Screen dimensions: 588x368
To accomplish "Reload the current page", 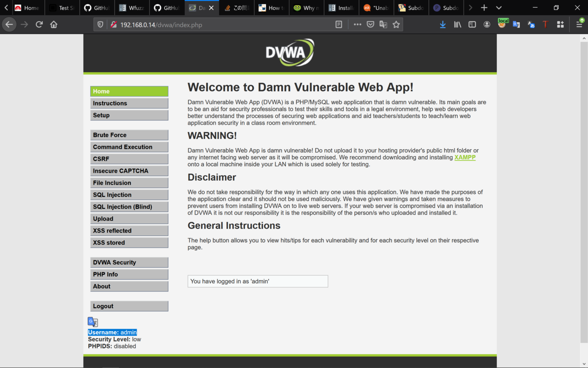I will [x=39, y=25].
